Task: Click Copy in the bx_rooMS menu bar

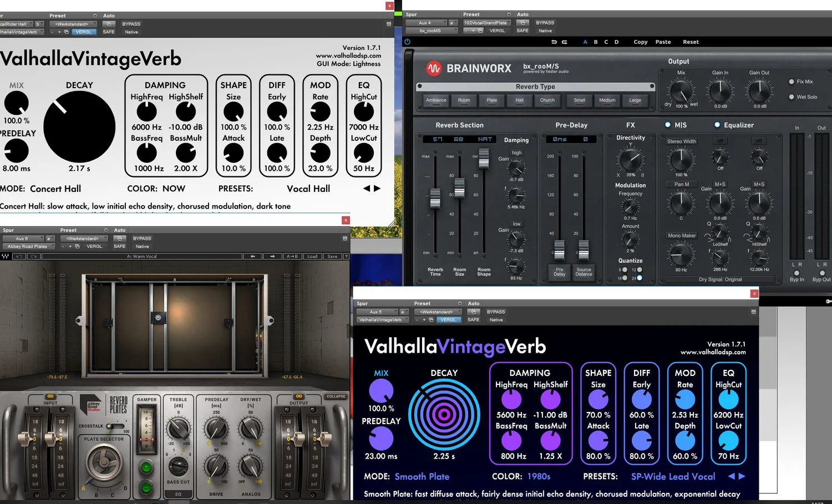Action: click(x=640, y=42)
